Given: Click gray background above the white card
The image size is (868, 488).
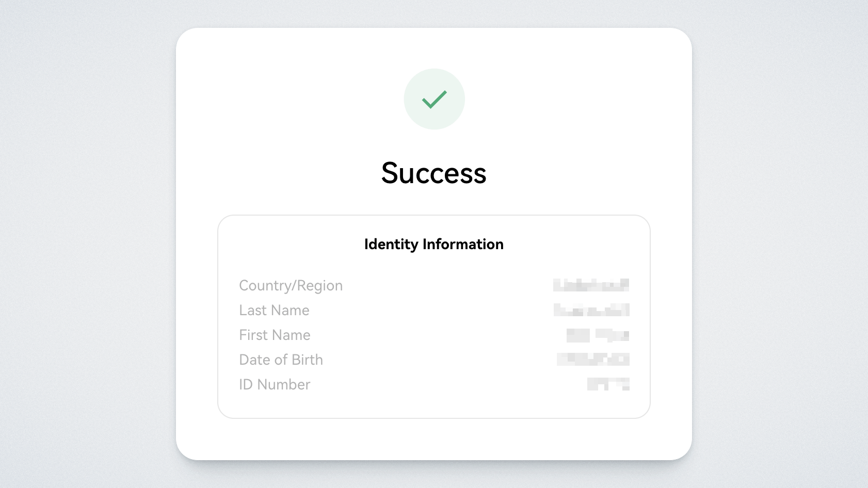Looking at the screenshot, I should pyautogui.click(x=434, y=13).
